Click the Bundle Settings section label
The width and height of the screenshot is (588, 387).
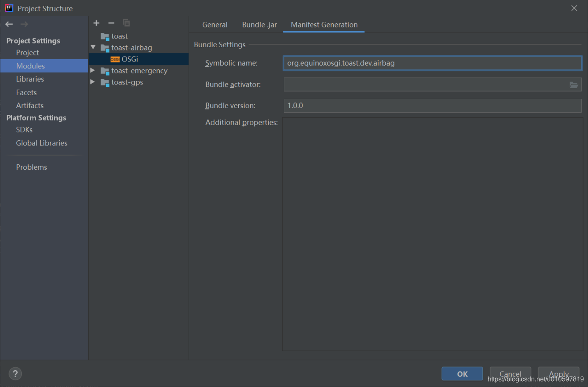pos(219,45)
